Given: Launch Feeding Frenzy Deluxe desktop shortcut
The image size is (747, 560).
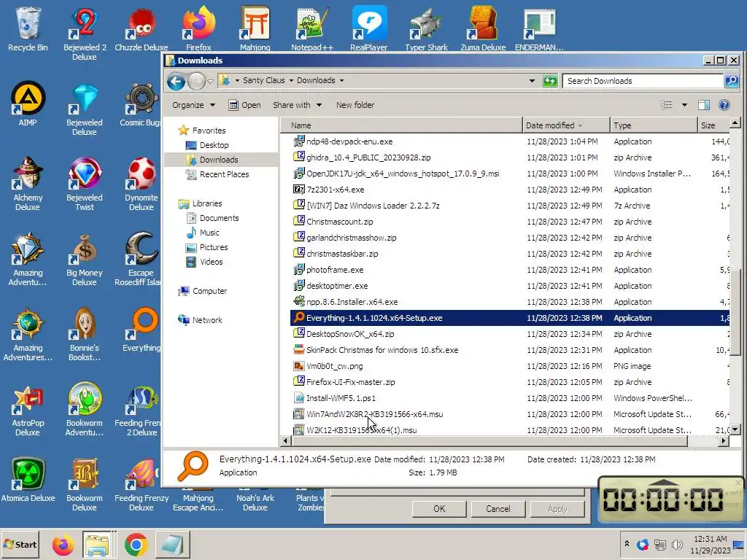Looking at the screenshot, I should pyautogui.click(x=141, y=485).
